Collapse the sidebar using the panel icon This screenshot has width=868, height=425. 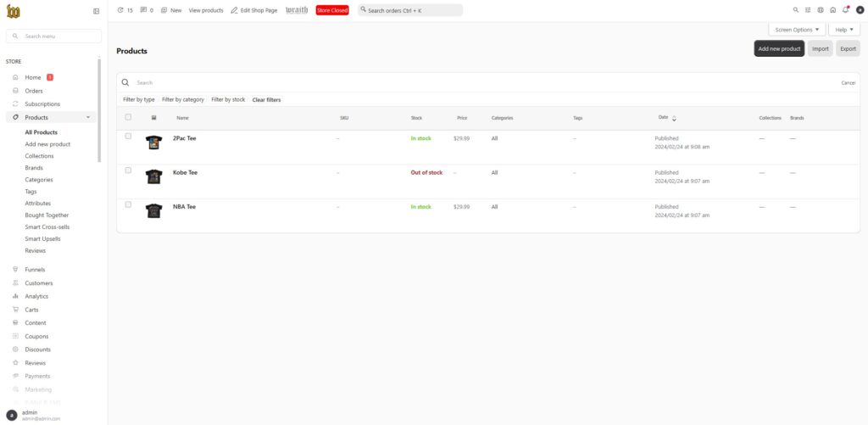click(x=96, y=10)
